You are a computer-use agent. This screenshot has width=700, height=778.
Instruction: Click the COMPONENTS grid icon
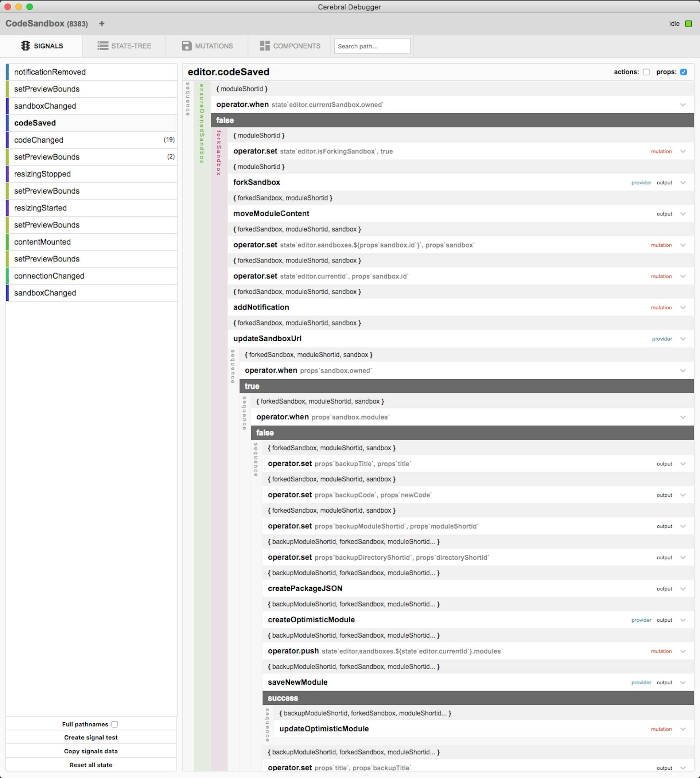[265, 46]
